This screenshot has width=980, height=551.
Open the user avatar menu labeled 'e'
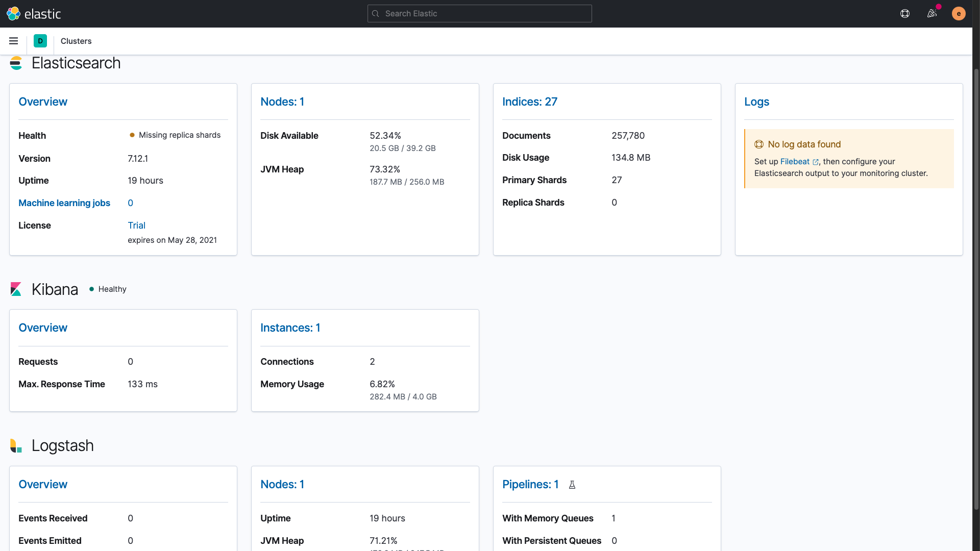(959, 13)
